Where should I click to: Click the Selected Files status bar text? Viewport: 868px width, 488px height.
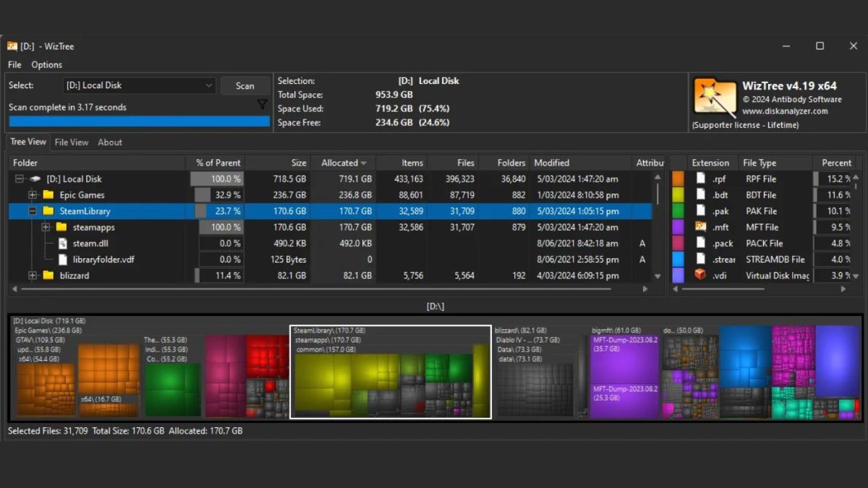(x=125, y=431)
